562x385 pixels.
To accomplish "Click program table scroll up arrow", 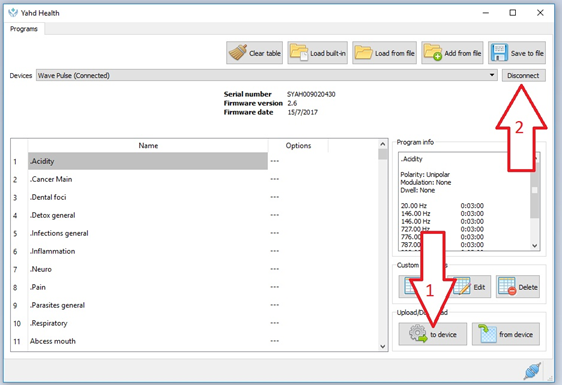I will click(383, 144).
